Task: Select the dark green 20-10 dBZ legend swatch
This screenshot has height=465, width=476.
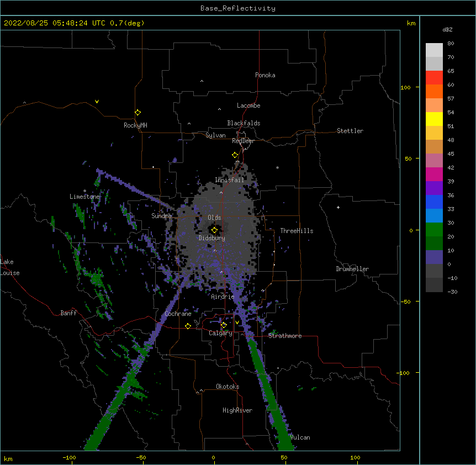Action: click(x=434, y=244)
